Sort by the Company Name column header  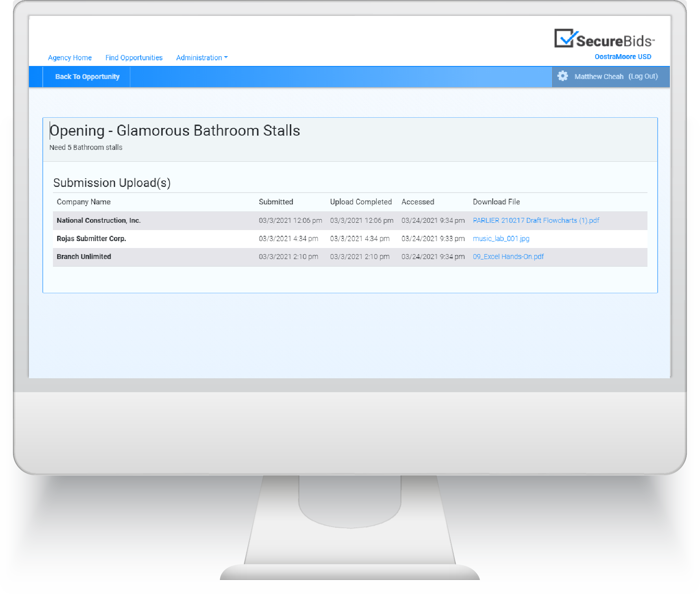pyautogui.click(x=83, y=202)
